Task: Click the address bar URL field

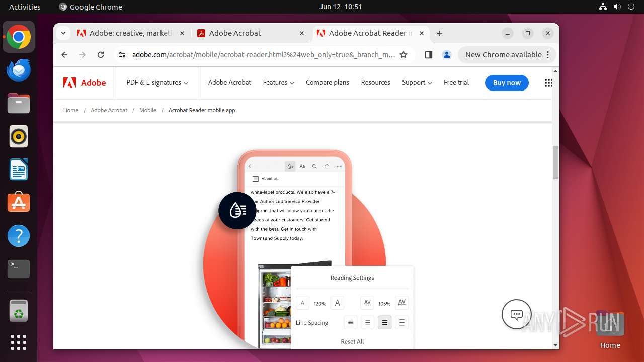Action: point(263,55)
